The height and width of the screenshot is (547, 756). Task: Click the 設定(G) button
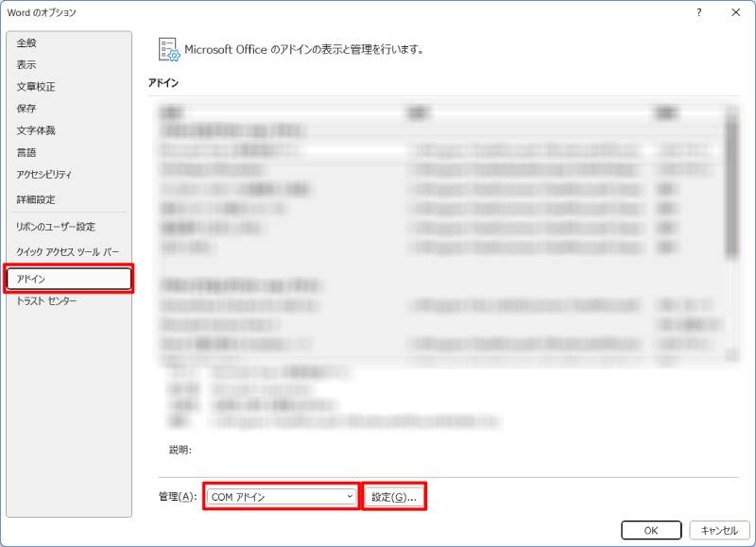point(396,495)
